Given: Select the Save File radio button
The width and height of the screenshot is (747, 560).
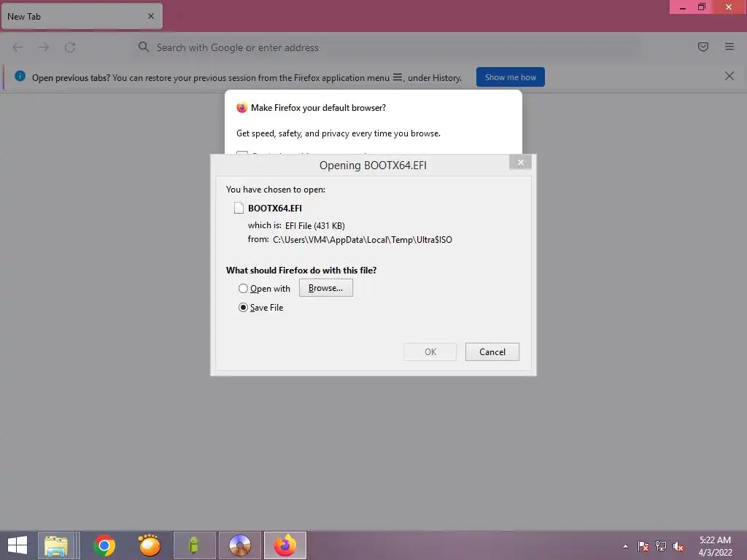Looking at the screenshot, I should pos(243,308).
